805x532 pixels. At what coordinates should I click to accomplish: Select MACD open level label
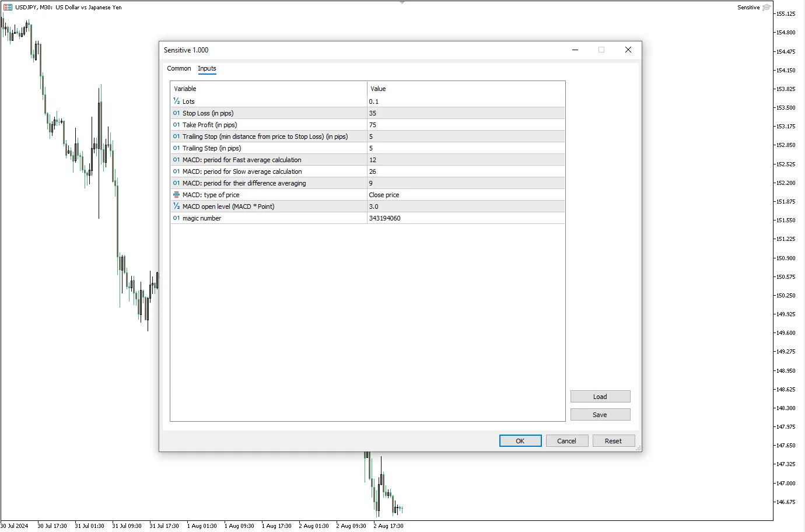tap(229, 206)
